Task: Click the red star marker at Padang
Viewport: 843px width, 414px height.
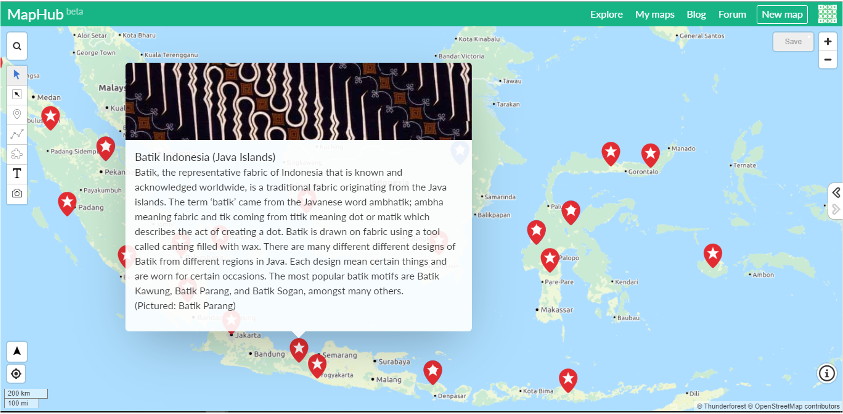Action: (x=67, y=203)
